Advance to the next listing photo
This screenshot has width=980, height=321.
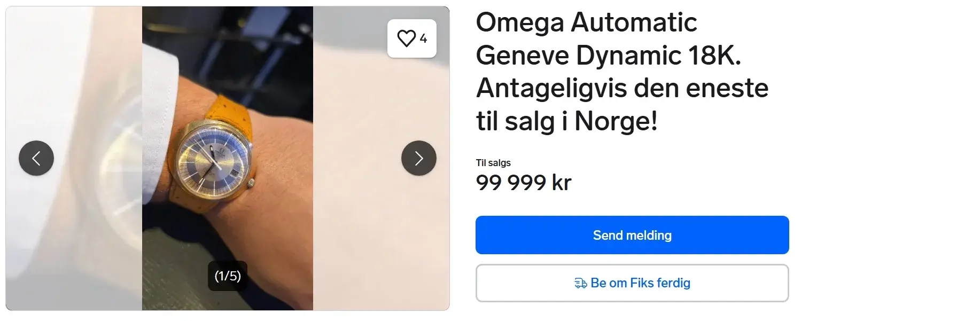point(418,158)
